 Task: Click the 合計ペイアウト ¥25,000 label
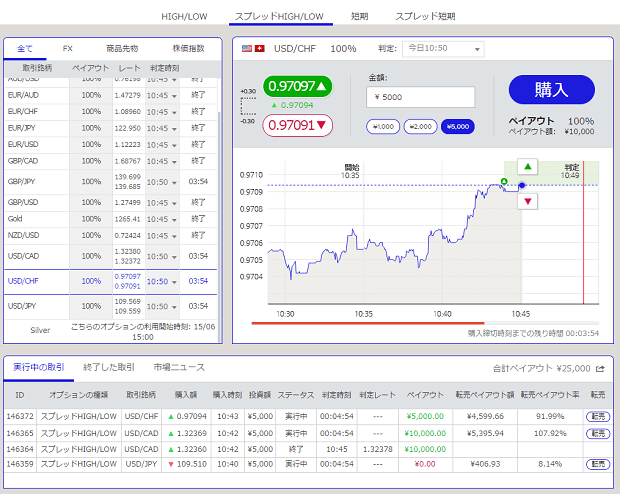point(541,369)
